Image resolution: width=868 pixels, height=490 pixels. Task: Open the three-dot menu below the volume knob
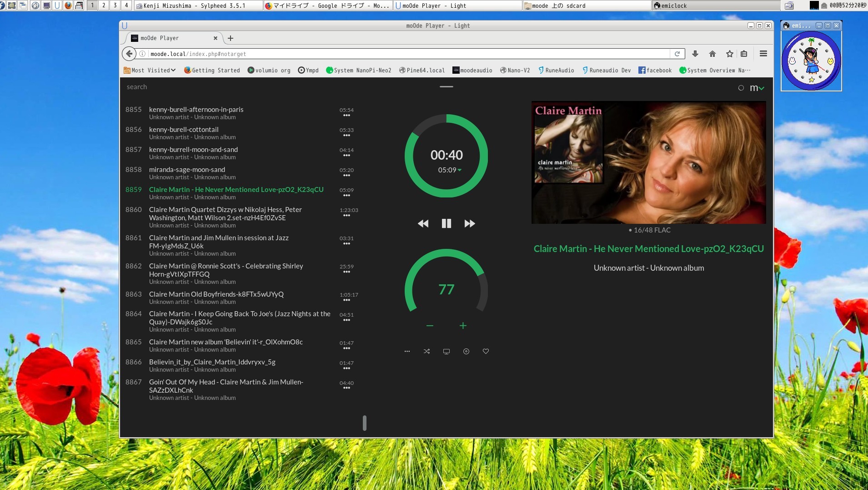[x=407, y=351]
